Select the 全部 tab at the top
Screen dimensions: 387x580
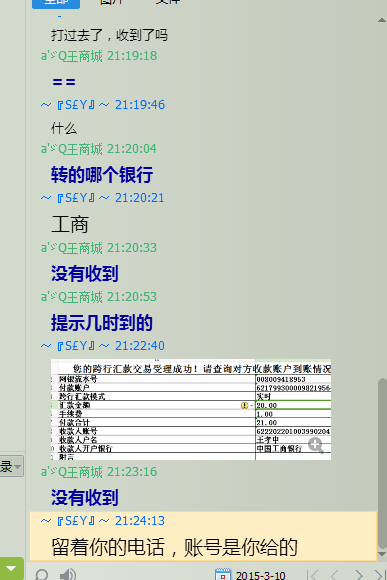pos(56,3)
